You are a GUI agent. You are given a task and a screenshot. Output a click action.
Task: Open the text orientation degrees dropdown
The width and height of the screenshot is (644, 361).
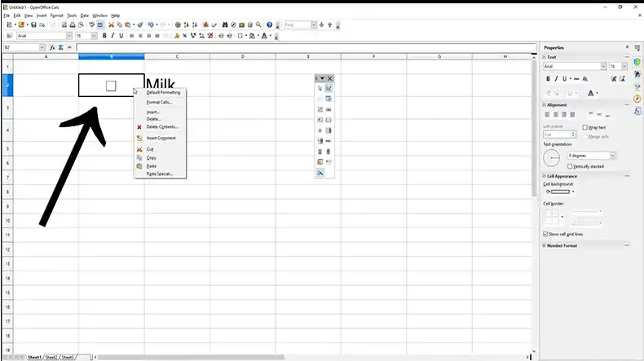click(612, 156)
